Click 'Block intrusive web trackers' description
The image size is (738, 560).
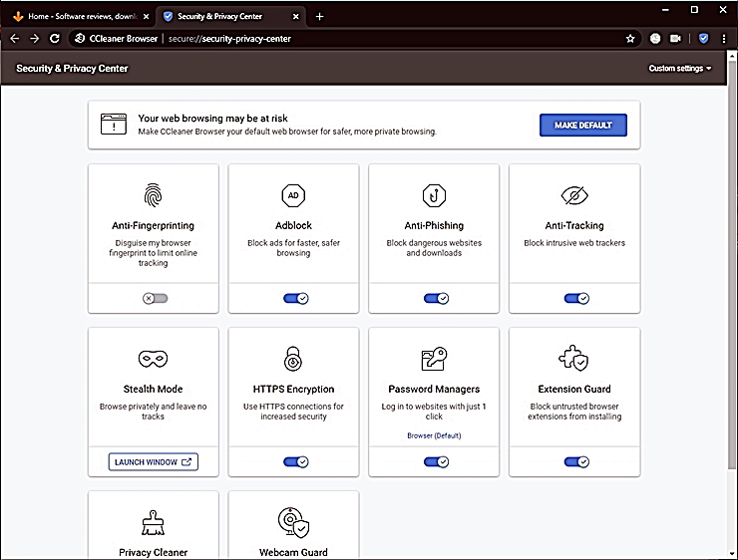coord(574,243)
